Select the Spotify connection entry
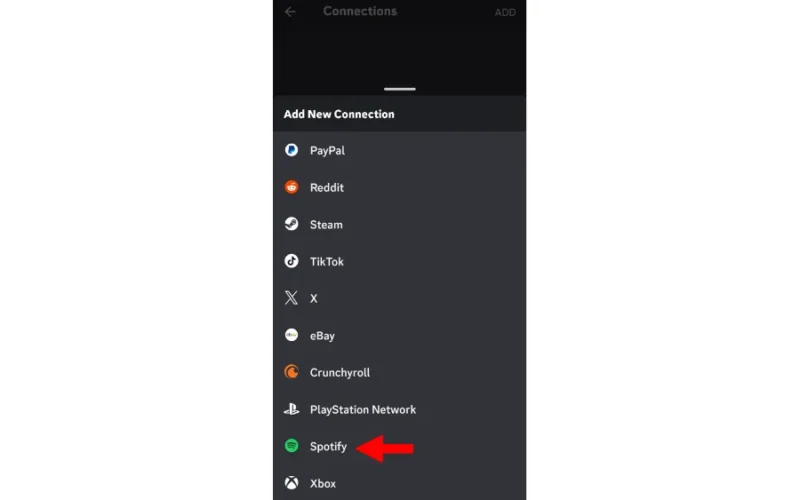This screenshot has height=500, width=800. point(399,446)
